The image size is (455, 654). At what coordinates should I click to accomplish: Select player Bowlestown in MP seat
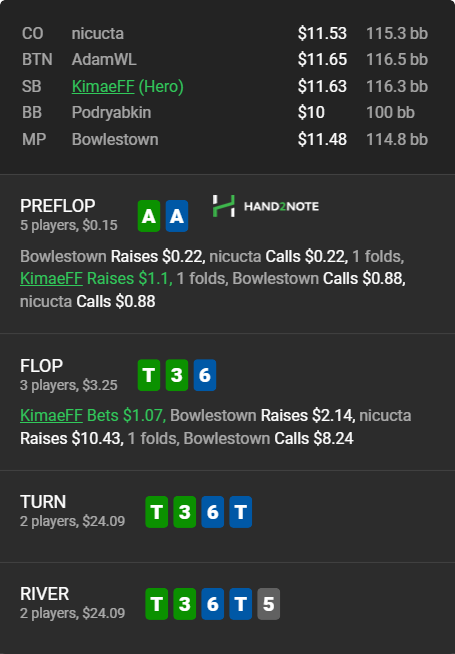click(x=115, y=139)
